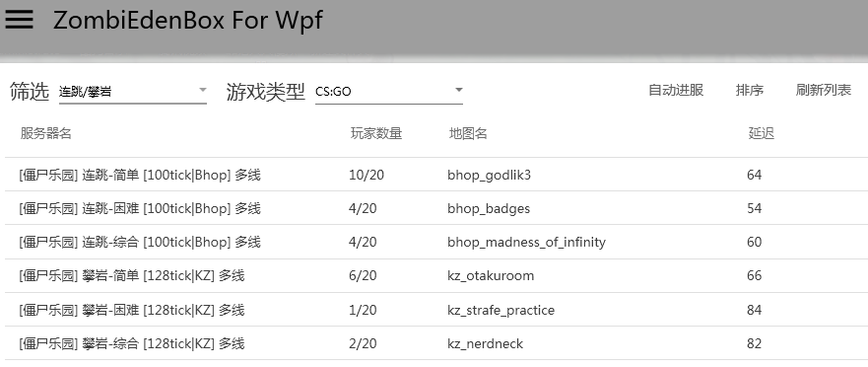Select the 连跳-困难 Bhop server row
The image size is (868, 367).
436,208
